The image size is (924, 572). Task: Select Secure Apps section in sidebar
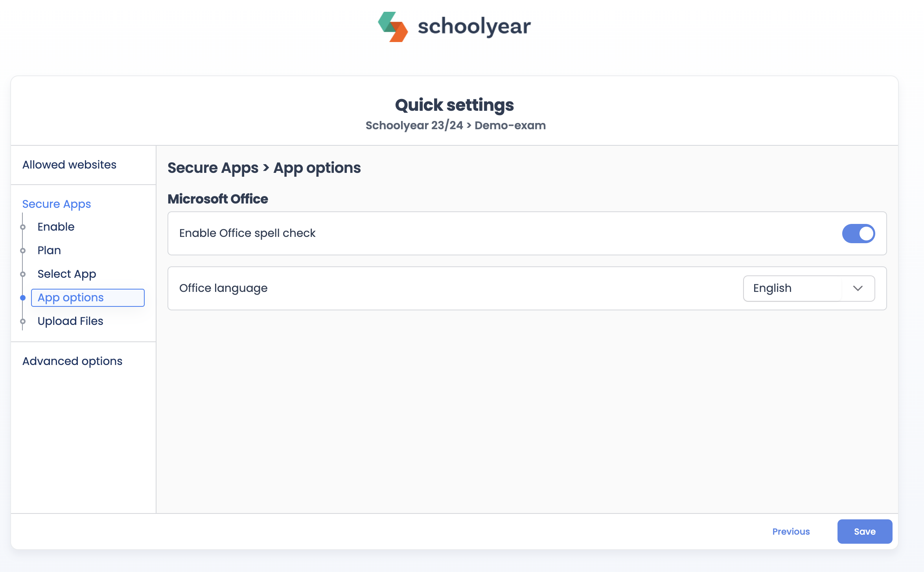click(x=57, y=204)
